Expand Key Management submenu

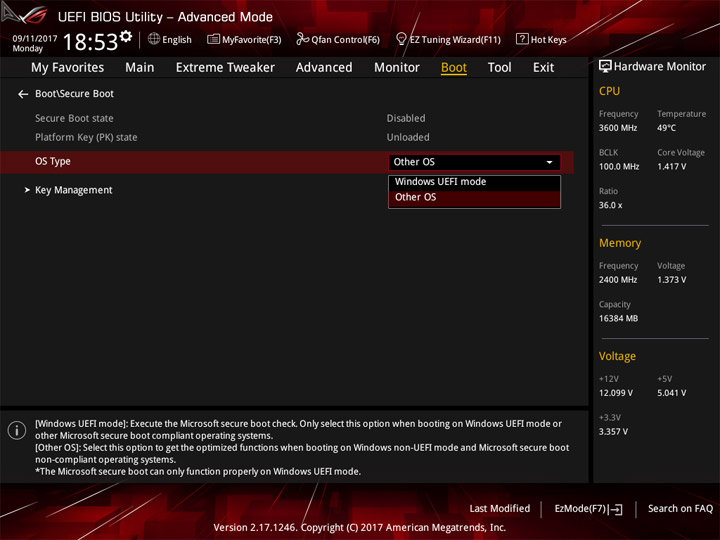(73, 190)
